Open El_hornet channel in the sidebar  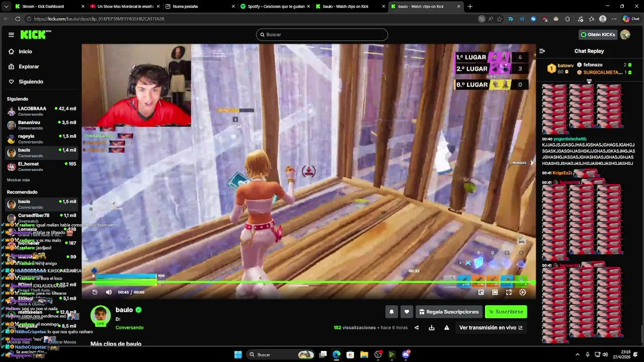pyautogui.click(x=41, y=166)
